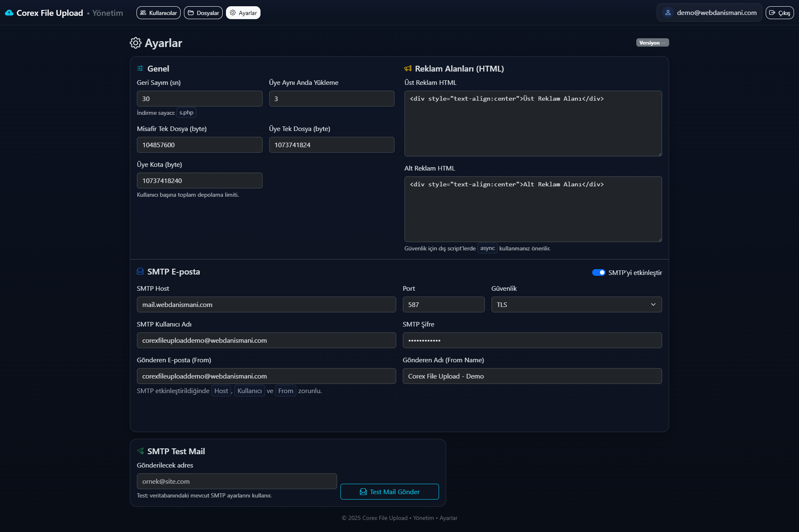Click the demo@webdanismani.com account button
Image resolution: width=799 pixels, height=532 pixels.
coord(709,12)
